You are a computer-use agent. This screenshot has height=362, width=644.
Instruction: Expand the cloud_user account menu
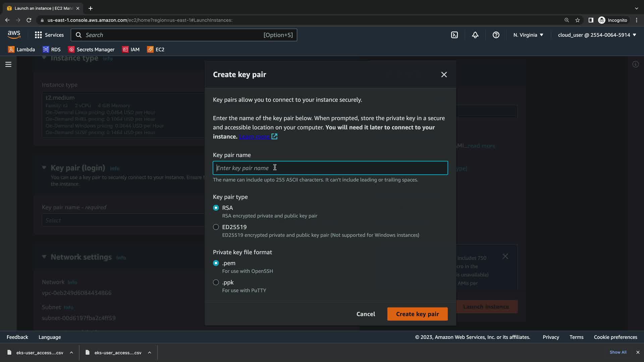(x=597, y=35)
